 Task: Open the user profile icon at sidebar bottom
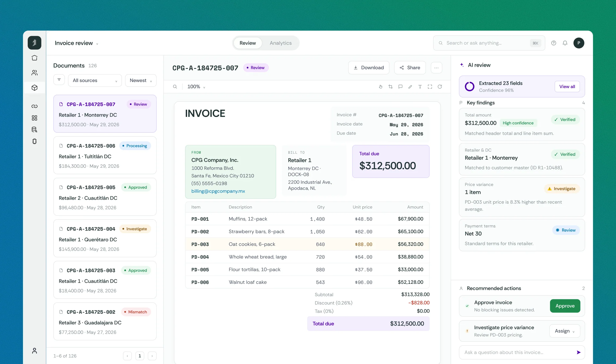point(34,351)
